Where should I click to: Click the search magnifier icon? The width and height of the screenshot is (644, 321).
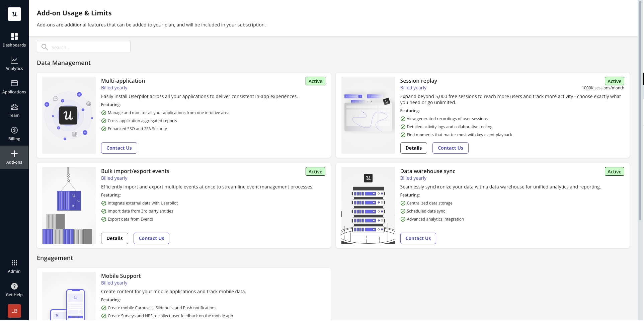pos(45,47)
